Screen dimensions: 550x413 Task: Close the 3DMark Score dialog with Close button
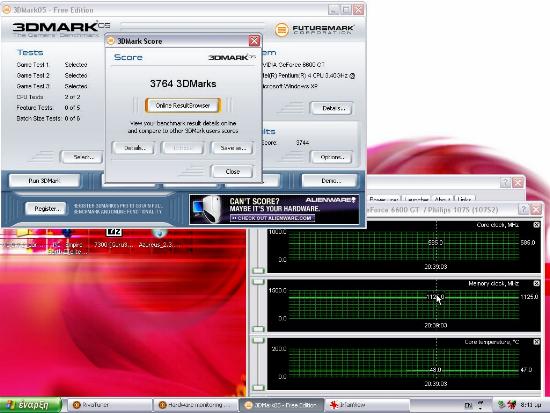(232, 171)
